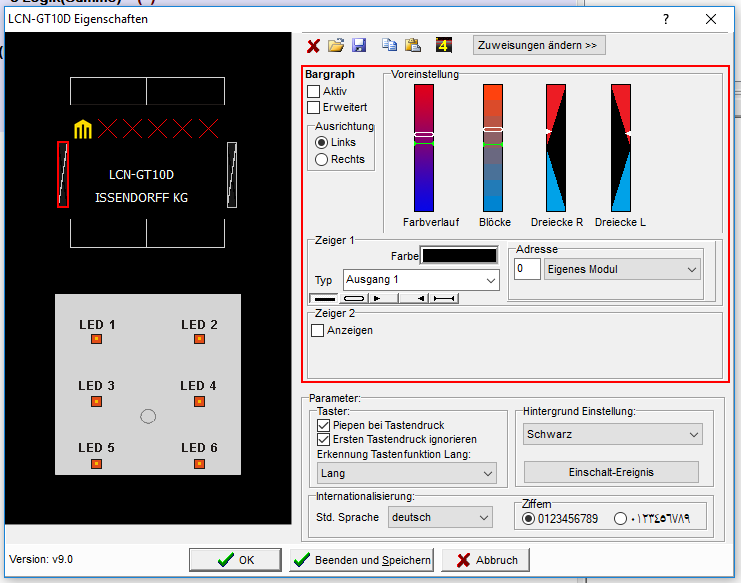
Task: Open file using the folder icon
Action: click(336, 45)
